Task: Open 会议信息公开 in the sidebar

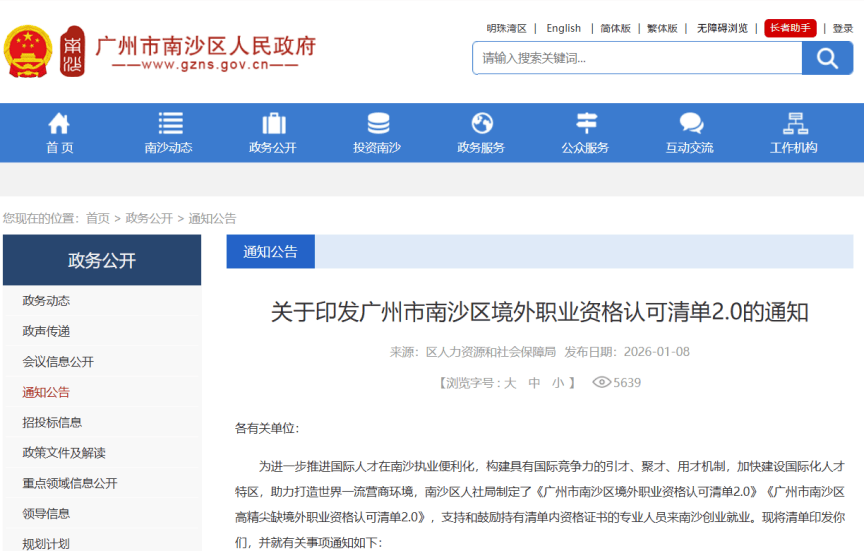Action: pos(58,361)
